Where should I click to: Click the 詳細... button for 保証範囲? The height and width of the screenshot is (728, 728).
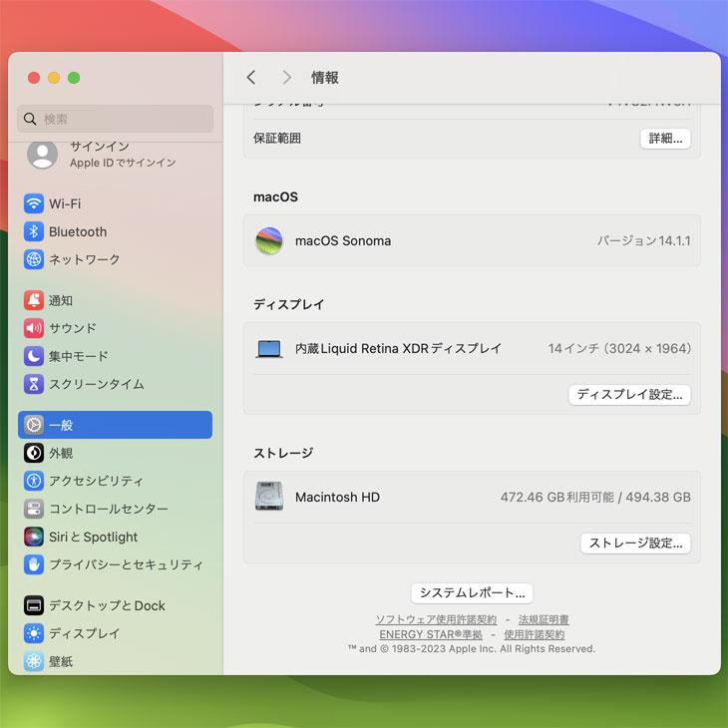coord(665,139)
